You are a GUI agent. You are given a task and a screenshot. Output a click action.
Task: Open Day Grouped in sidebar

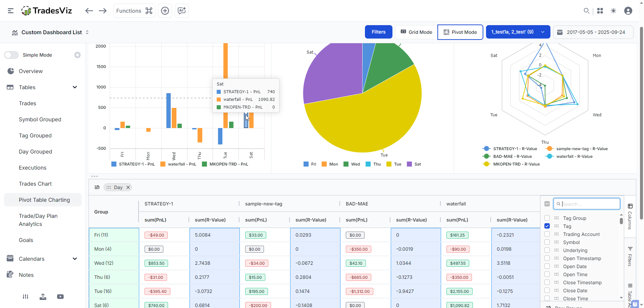point(35,151)
